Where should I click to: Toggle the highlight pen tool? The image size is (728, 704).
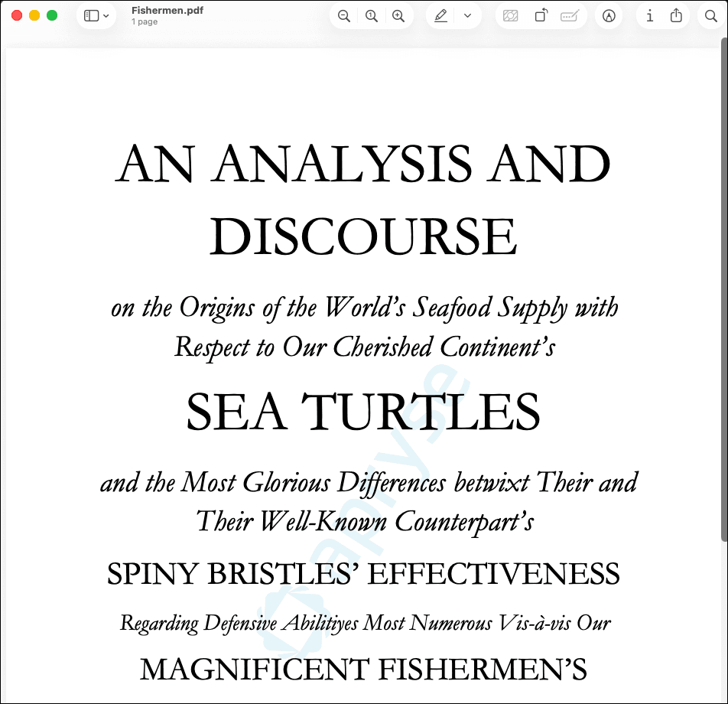(440, 16)
